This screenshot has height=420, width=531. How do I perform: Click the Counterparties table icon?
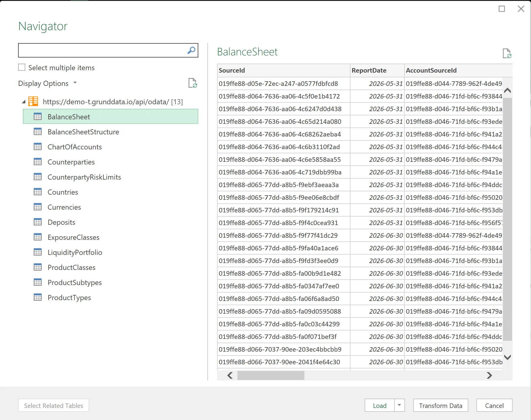coord(38,162)
